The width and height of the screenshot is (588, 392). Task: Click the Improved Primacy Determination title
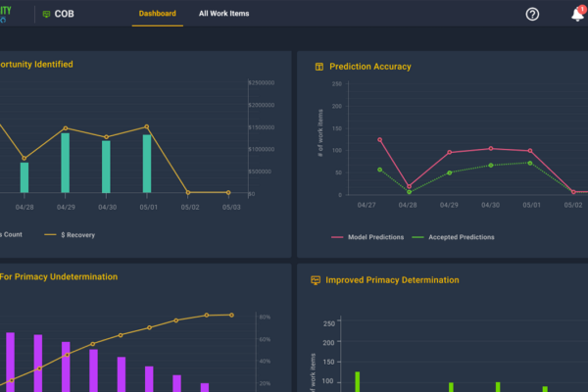click(392, 280)
